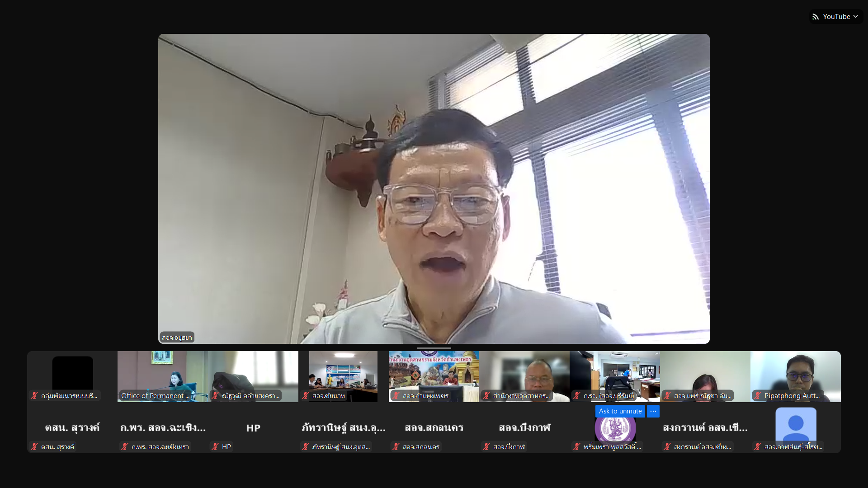Click muted mic icon on สอจ.บึงกาฬ tile

tap(486, 447)
